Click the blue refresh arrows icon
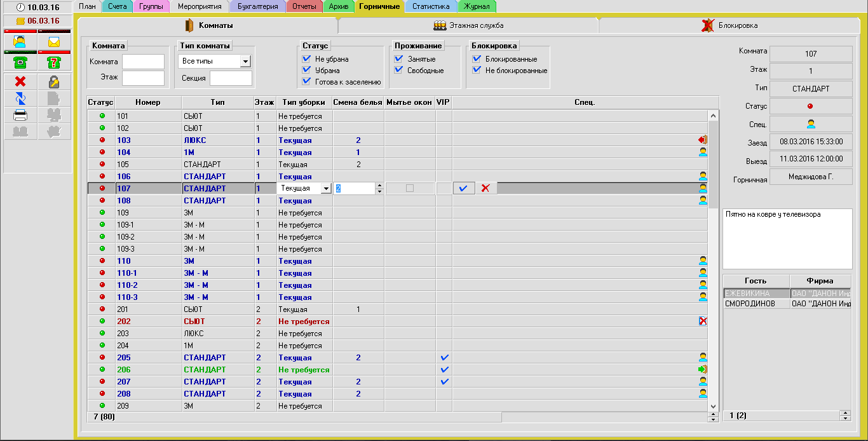The image size is (868, 441). [x=20, y=98]
